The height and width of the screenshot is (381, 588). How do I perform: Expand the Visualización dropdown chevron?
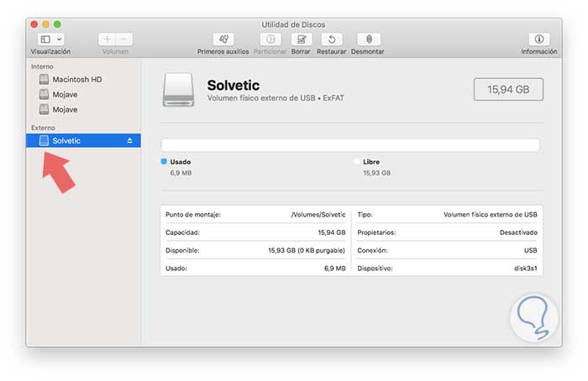[x=60, y=39]
